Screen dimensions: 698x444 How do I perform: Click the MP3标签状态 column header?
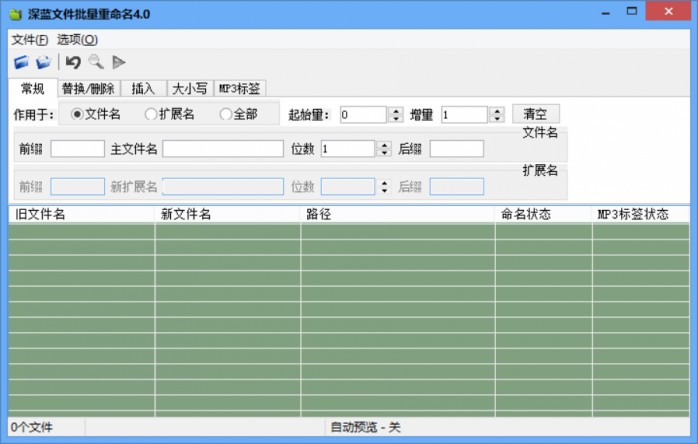pyautogui.click(x=641, y=214)
